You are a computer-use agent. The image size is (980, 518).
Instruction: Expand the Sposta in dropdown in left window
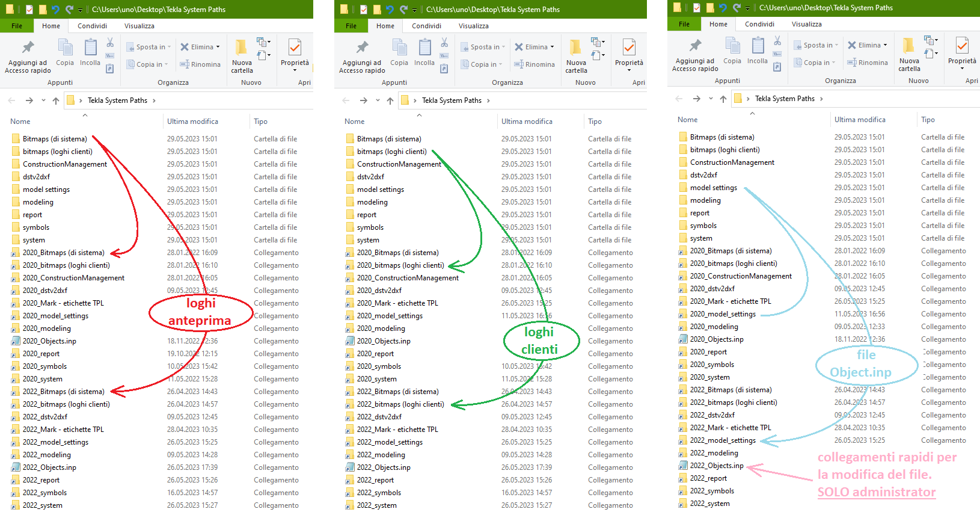(x=169, y=47)
